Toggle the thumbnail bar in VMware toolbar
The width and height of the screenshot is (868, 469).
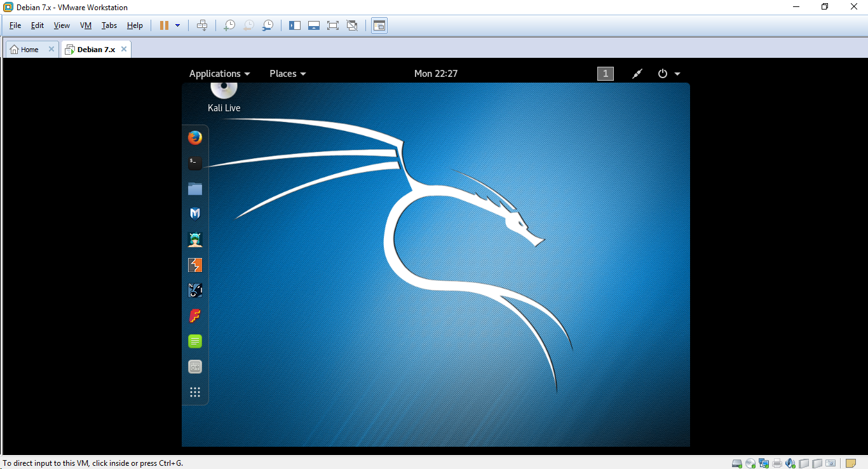(313, 25)
